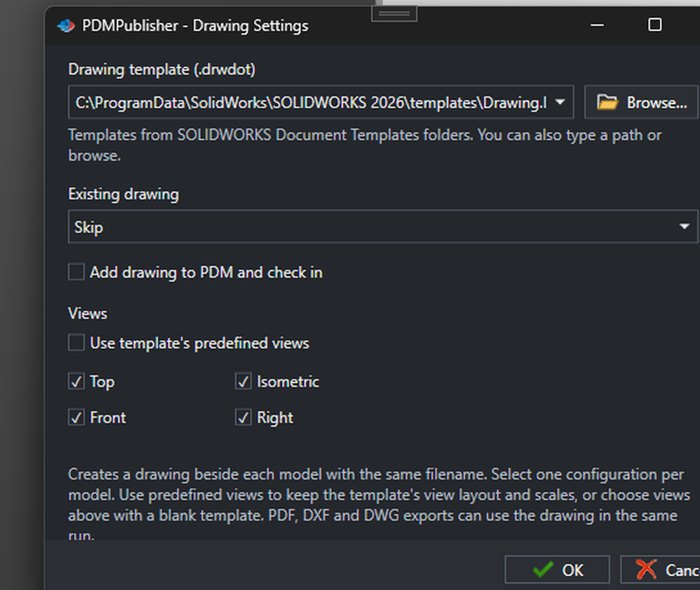Enable Add drawing to PDM and check in
The image size is (700, 590).
76,272
